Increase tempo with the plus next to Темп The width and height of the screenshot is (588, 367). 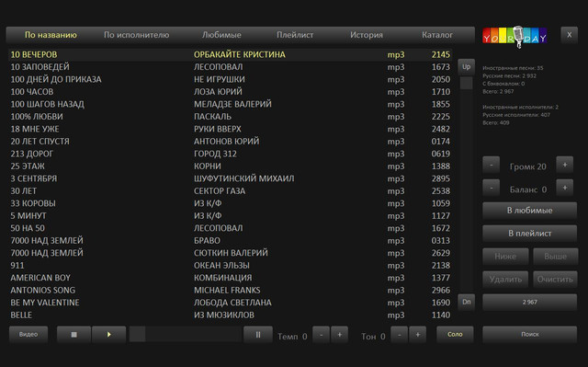(x=339, y=335)
